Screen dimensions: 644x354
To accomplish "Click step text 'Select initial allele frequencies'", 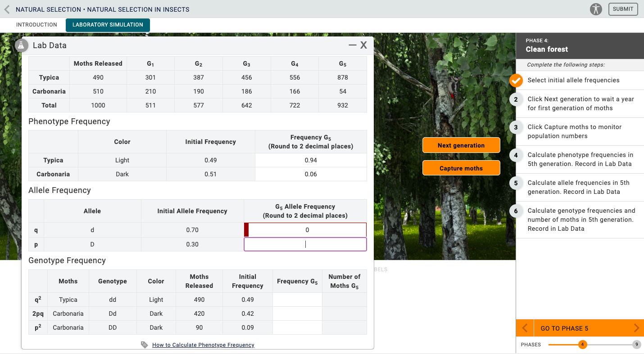I will click(573, 80).
